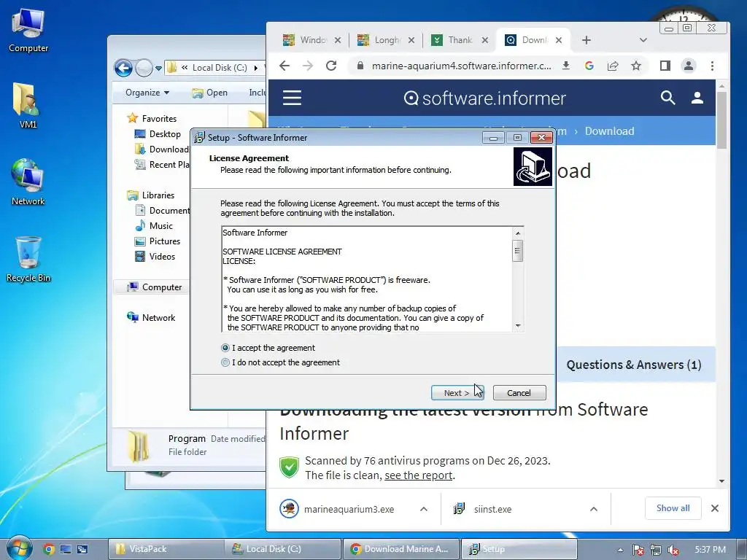
Task: Reload the Chrome page
Action: 331,66
